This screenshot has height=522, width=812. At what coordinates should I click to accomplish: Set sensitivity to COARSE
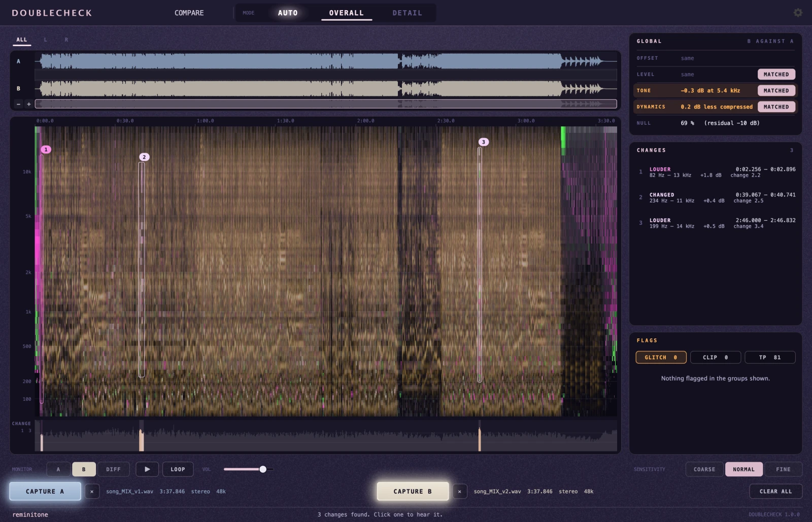coord(704,469)
